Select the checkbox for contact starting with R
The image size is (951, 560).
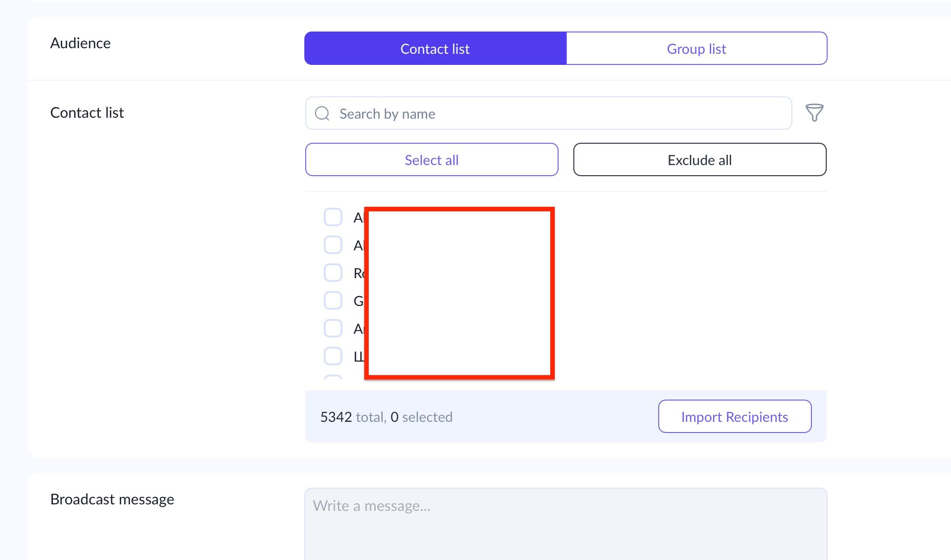(333, 273)
